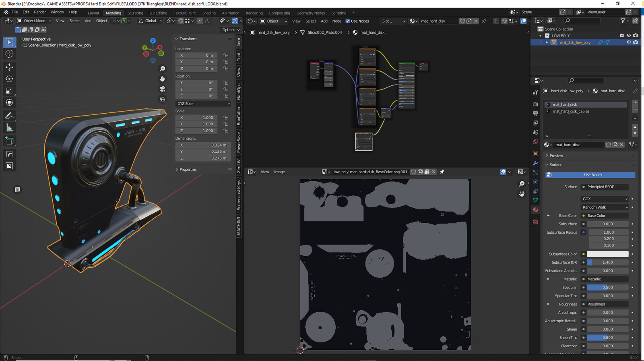Select the Cursor tool in viewport toolbar

(x=9, y=54)
